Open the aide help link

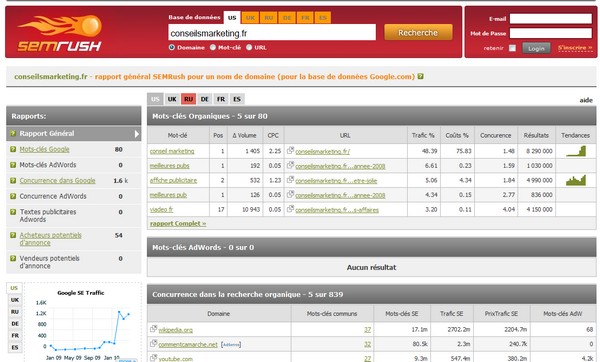point(586,100)
